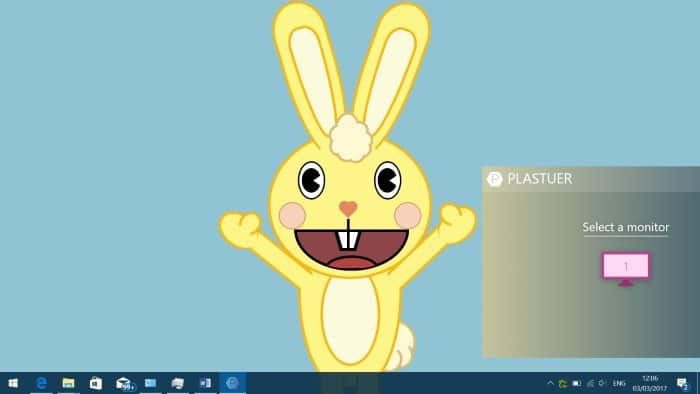The height and width of the screenshot is (394, 700).
Task: Open the grey printer-like taskbar icon
Action: point(178,383)
